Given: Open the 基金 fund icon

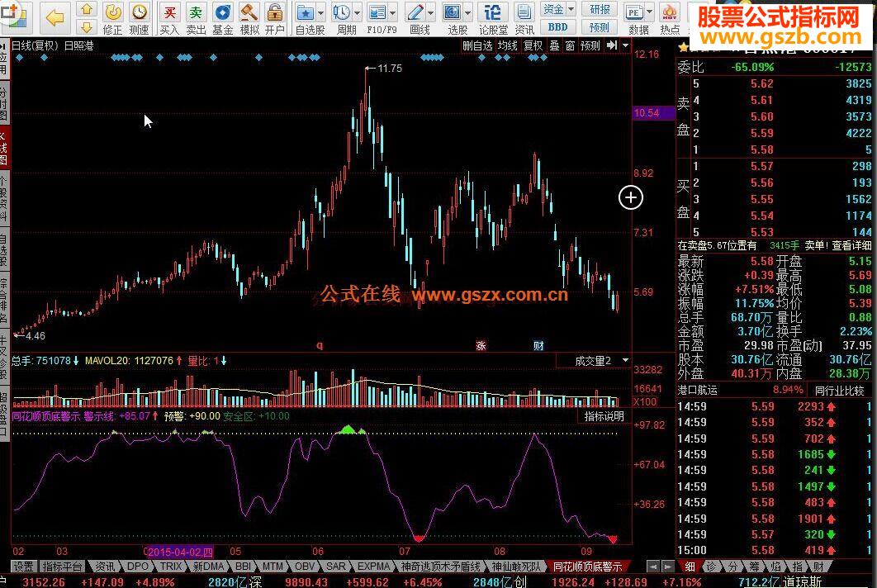Looking at the screenshot, I should [x=223, y=18].
